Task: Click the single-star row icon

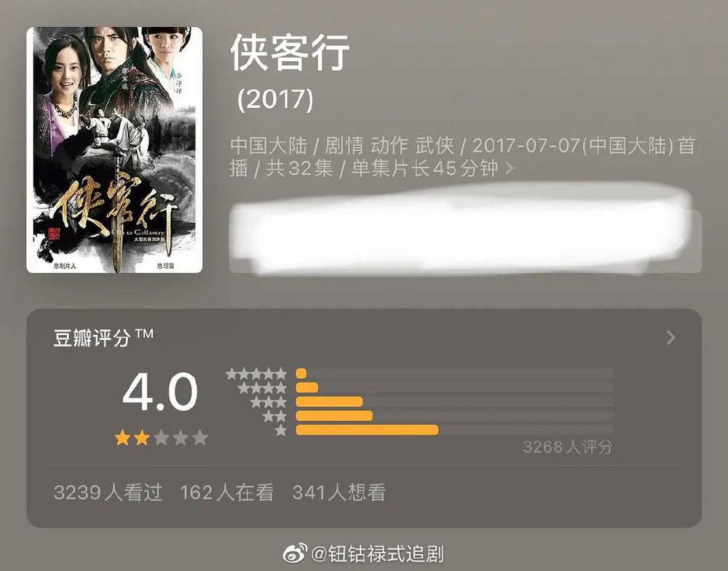Action: [x=281, y=430]
